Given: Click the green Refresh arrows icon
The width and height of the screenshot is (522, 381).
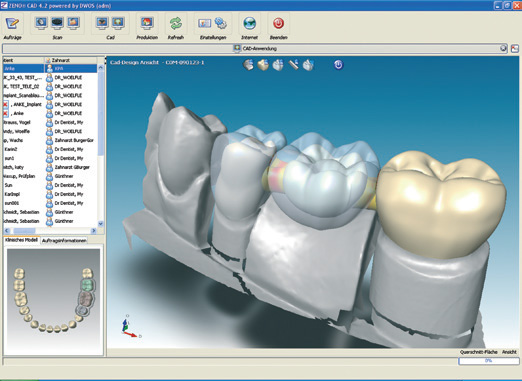Looking at the screenshot, I should click(176, 23).
